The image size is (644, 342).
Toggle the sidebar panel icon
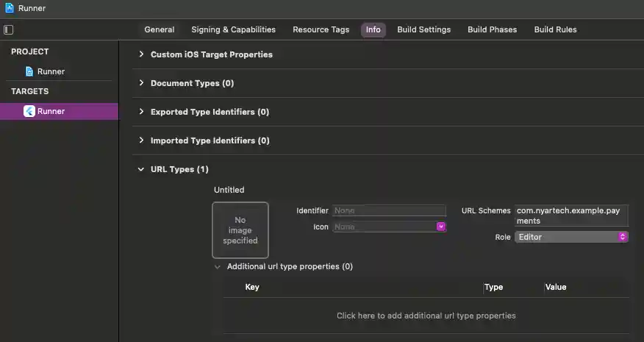pyautogui.click(x=9, y=30)
